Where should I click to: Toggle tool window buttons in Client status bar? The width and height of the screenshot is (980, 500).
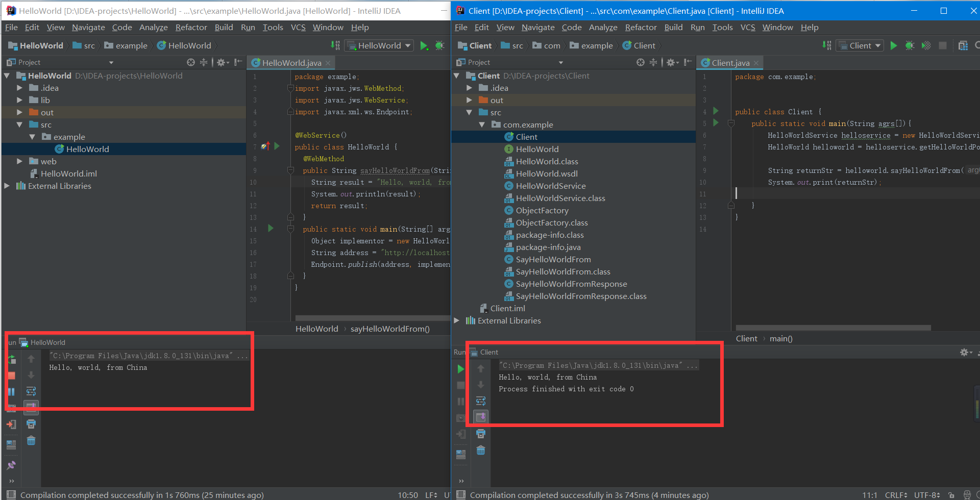coord(461,494)
